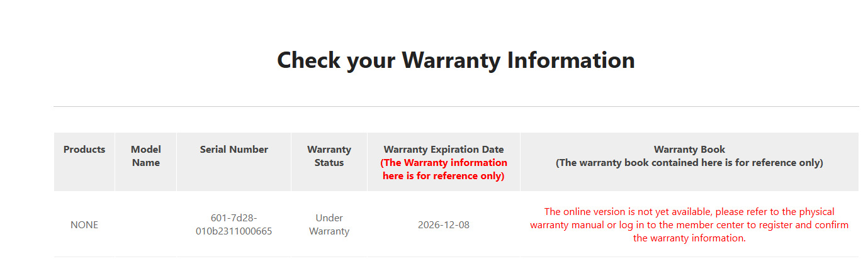Click the red reference-only note under Expiration Date

444,169
